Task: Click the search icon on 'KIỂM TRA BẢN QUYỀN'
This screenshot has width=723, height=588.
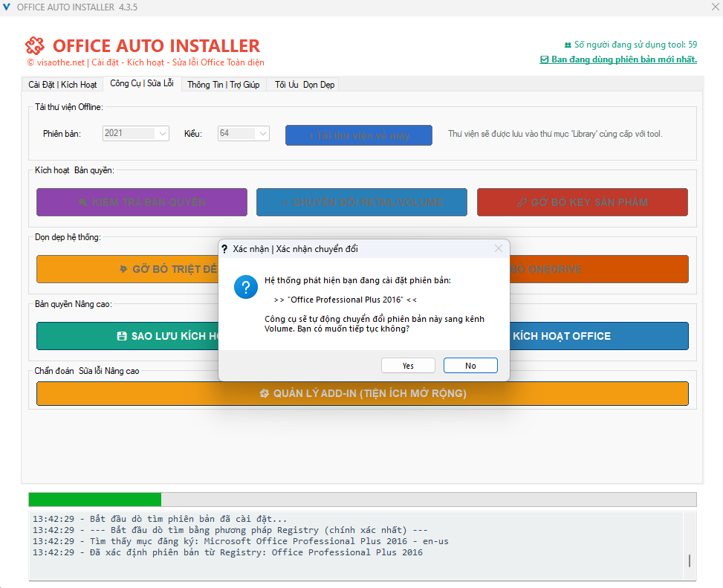Action: [x=83, y=202]
